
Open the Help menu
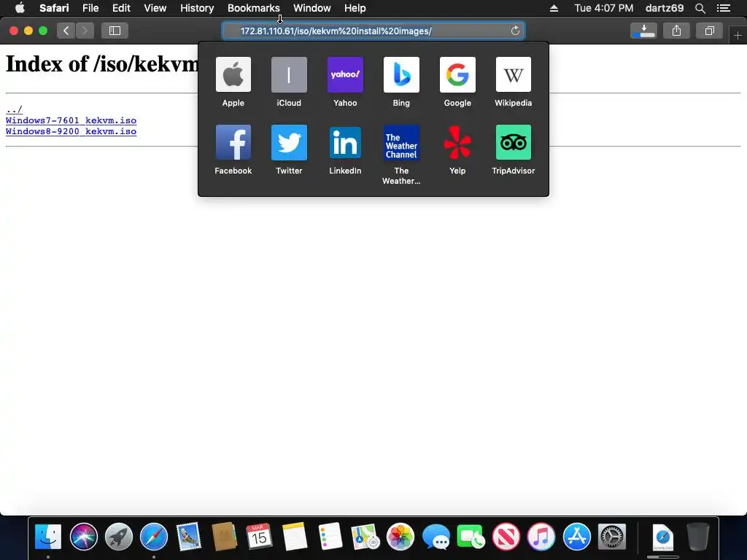tap(355, 8)
